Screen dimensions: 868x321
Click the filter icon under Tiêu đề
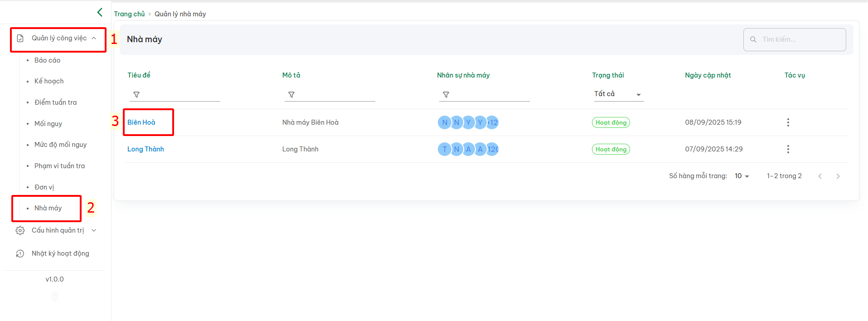coord(136,95)
